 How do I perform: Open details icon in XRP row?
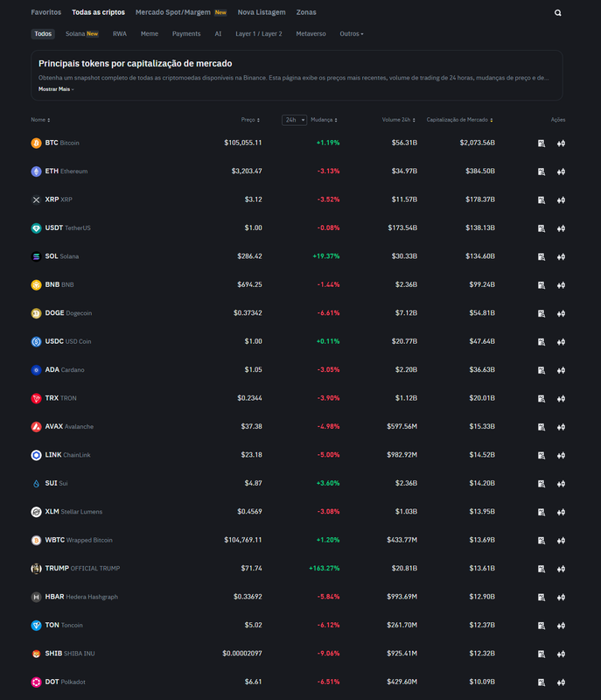click(x=542, y=200)
